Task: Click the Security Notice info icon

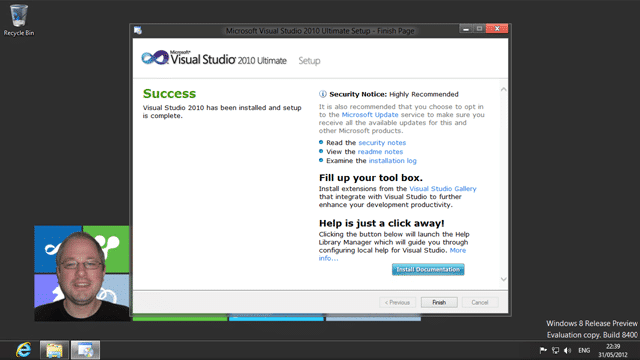Action: [322, 94]
